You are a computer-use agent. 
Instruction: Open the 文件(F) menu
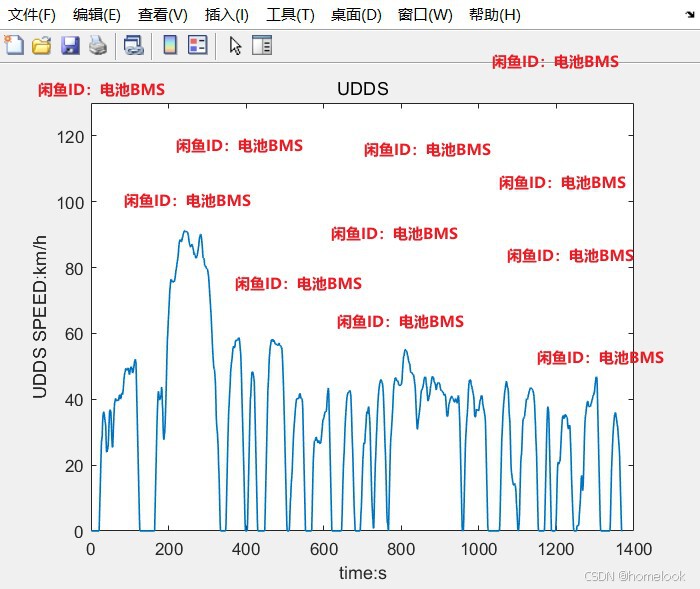[x=32, y=15]
